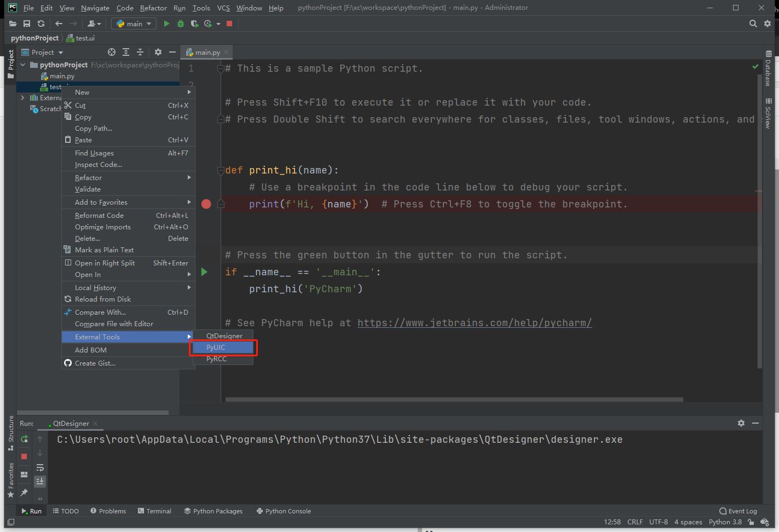The width and height of the screenshot is (779, 532).
Task: Run 'main' with the green play icon
Action: tap(166, 24)
